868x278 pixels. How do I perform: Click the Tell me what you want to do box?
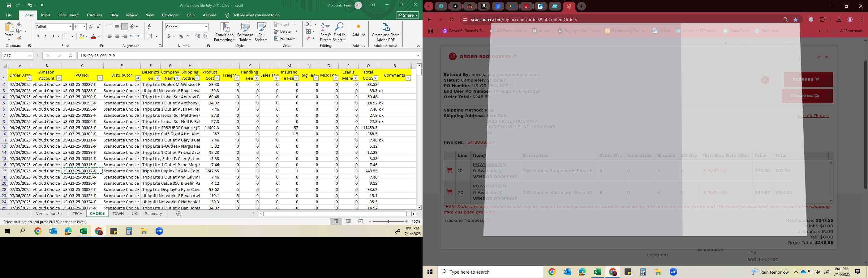click(256, 15)
